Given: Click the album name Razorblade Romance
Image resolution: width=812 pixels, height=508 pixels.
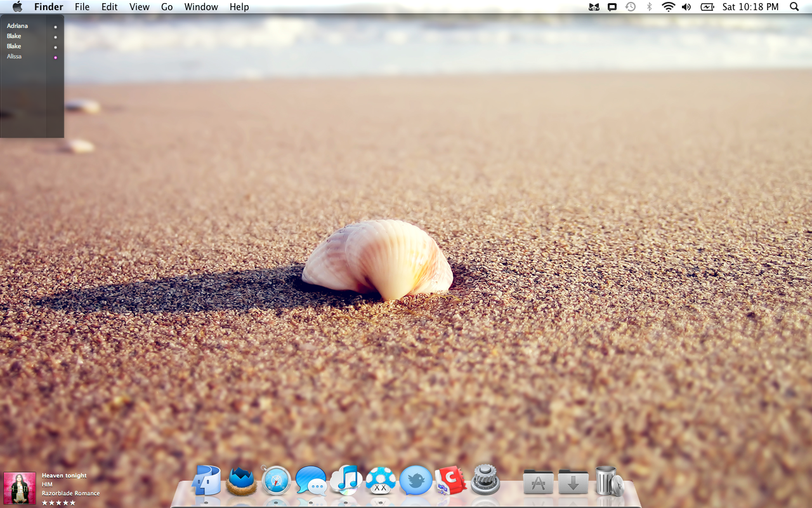Looking at the screenshot, I should (x=71, y=493).
